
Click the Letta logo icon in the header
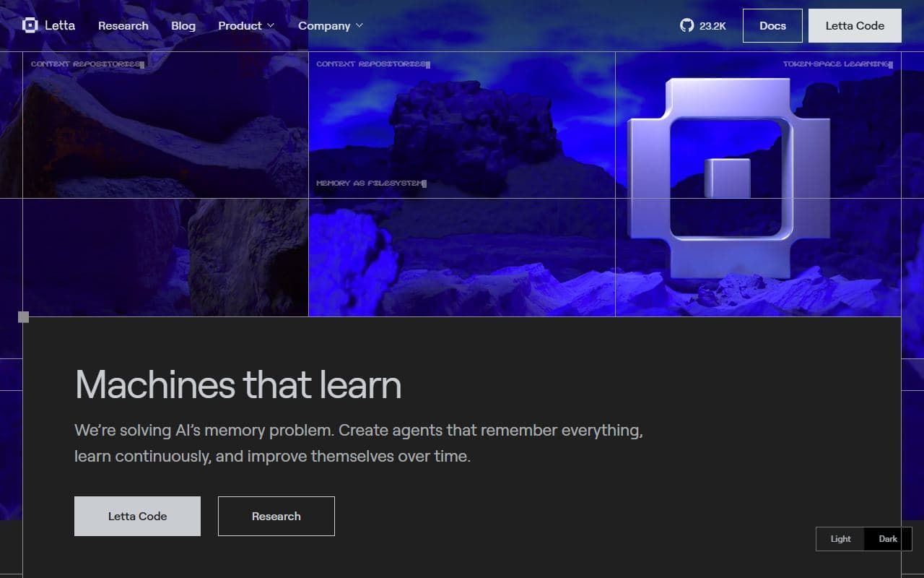coord(30,25)
